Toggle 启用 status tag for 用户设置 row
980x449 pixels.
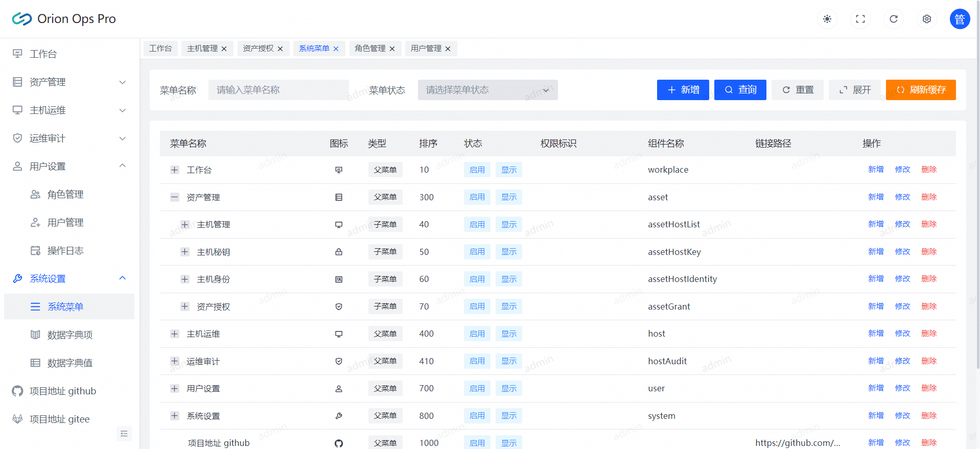click(x=477, y=389)
